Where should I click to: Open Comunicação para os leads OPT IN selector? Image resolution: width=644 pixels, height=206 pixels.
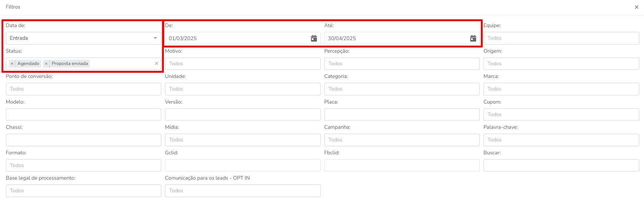click(242, 191)
